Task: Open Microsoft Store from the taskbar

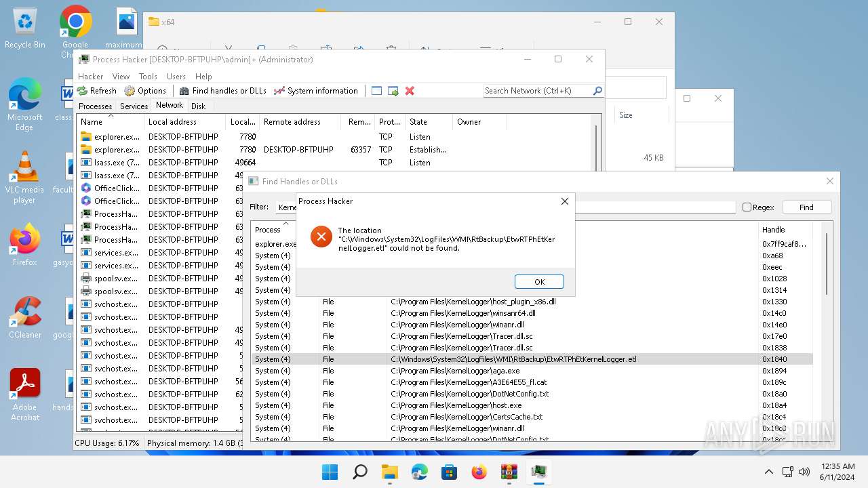Action: point(450,472)
